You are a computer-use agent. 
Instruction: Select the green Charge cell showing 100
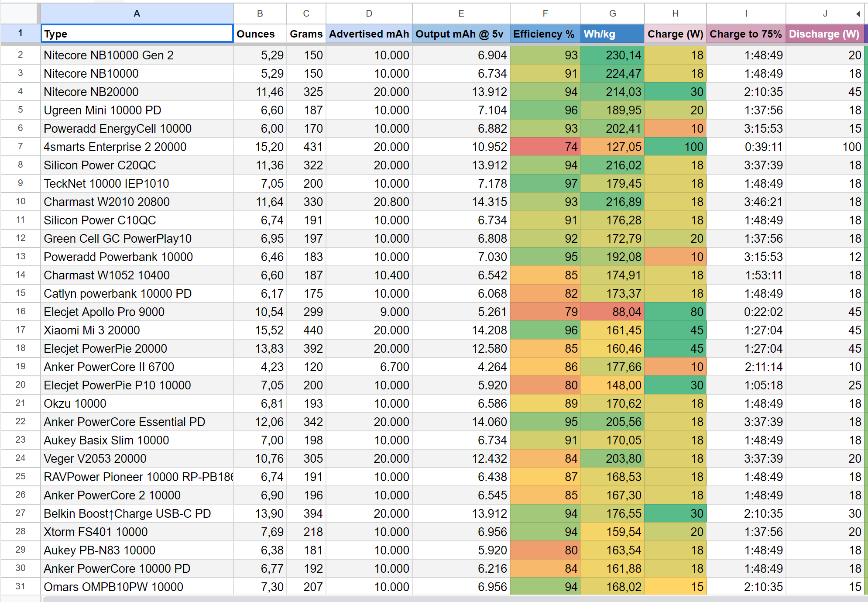pos(675,147)
